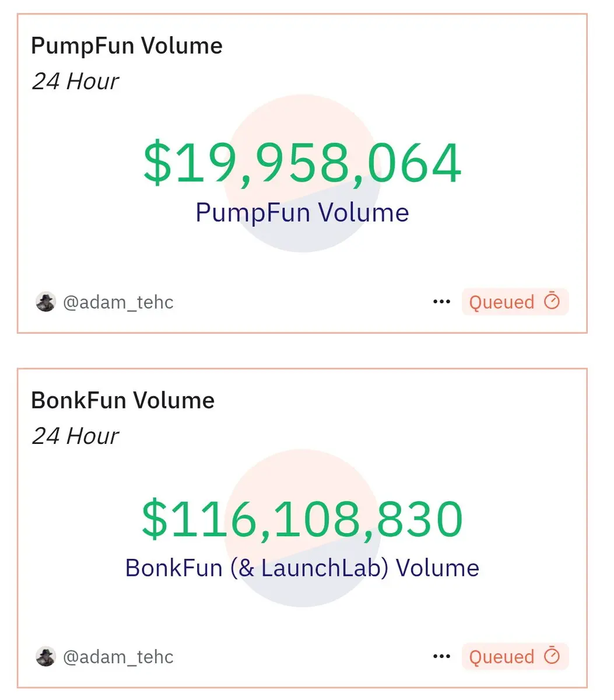This screenshot has width=614, height=700.
Task: Open the PumpFun Volume card title
Action: (x=127, y=46)
